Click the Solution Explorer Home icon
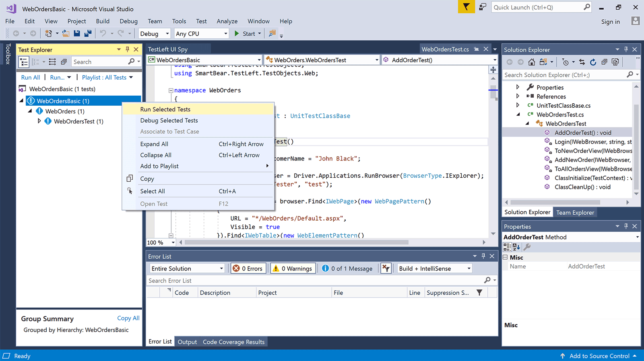The height and width of the screenshot is (361, 644). [x=532, y=62]
